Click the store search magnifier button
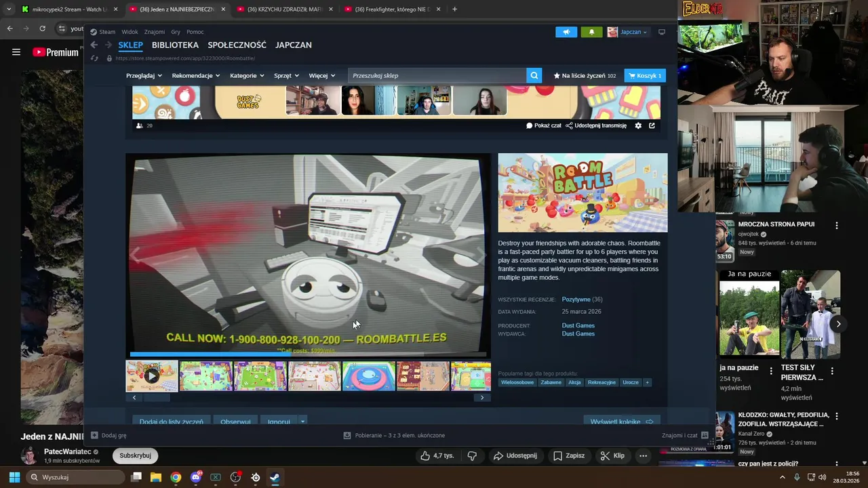868x488 pixels. pos(534,75)
